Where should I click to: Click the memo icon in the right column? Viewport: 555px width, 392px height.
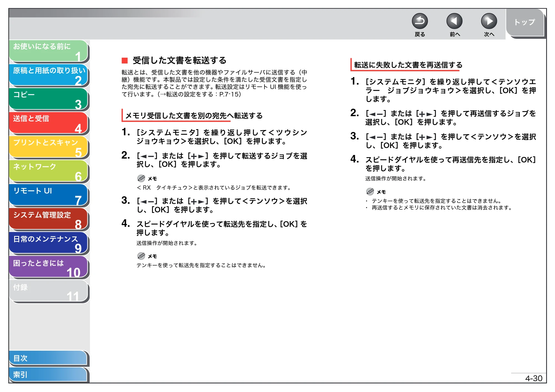pyautogui.click(x=370, y=192)
